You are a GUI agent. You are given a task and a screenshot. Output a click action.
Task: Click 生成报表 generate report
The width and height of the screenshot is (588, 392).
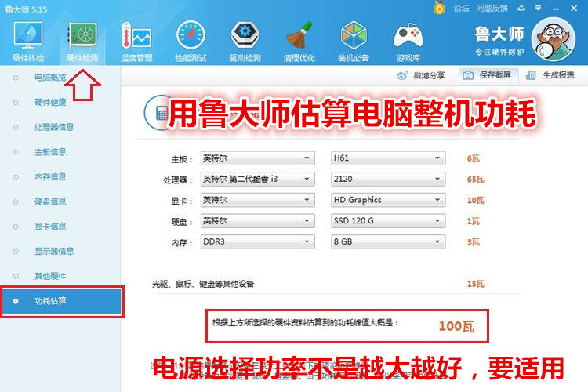550,75
